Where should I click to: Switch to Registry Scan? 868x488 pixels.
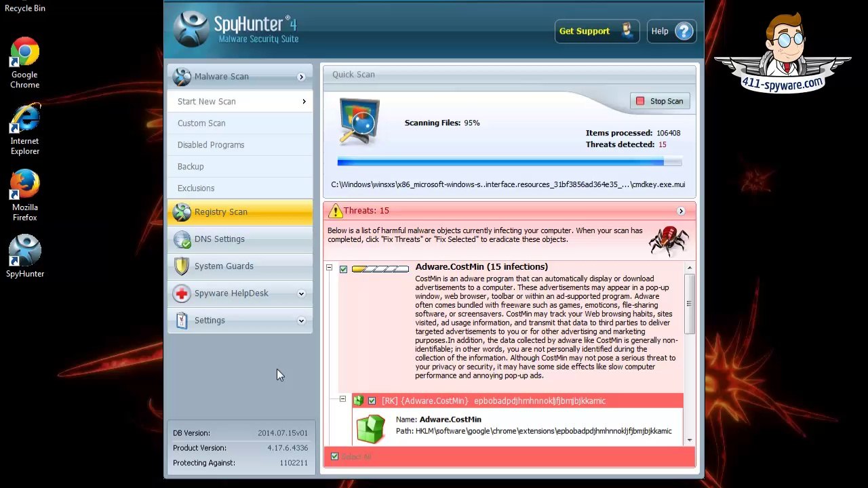pos(240,212)
